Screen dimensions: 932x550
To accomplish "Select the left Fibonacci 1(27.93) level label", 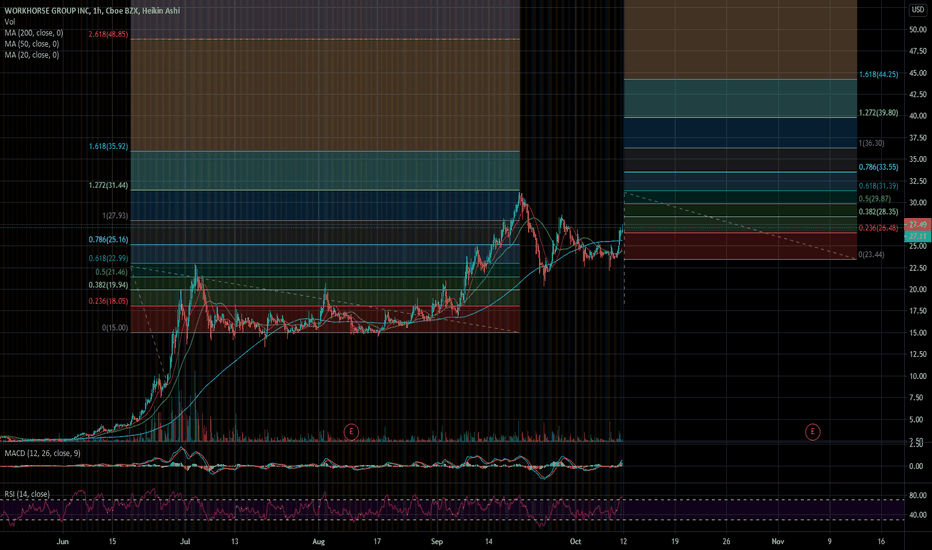I will [x=115, y=216].
